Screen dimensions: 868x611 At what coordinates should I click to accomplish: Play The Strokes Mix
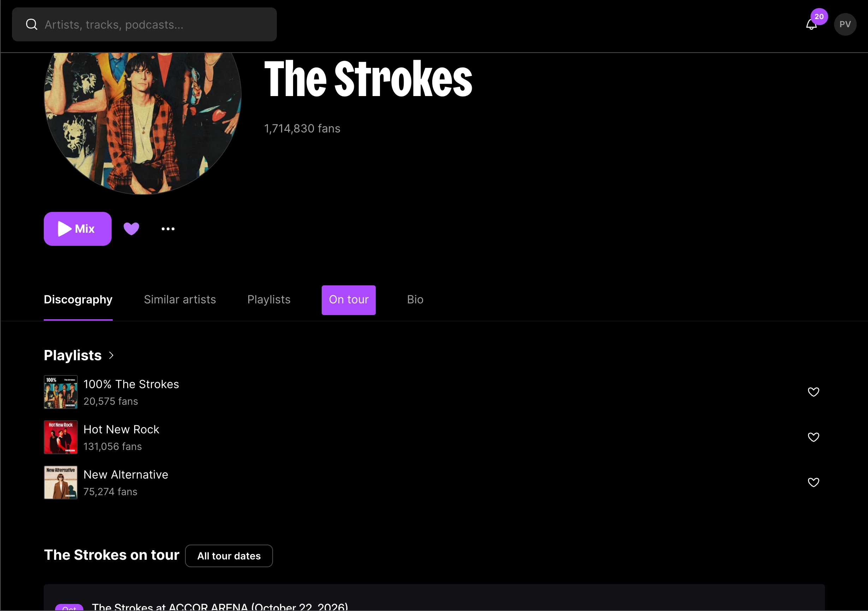(x=77, y=229)
